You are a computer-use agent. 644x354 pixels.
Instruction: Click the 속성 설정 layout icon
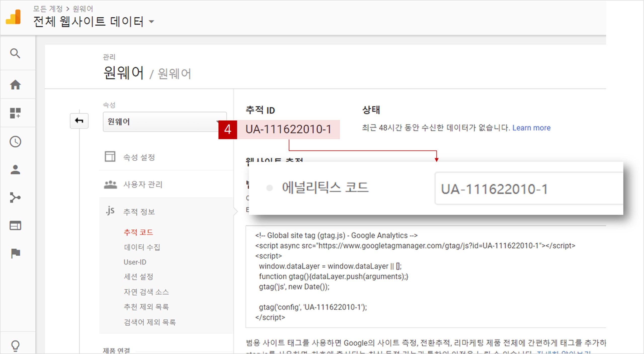click(x=110, y=156)
